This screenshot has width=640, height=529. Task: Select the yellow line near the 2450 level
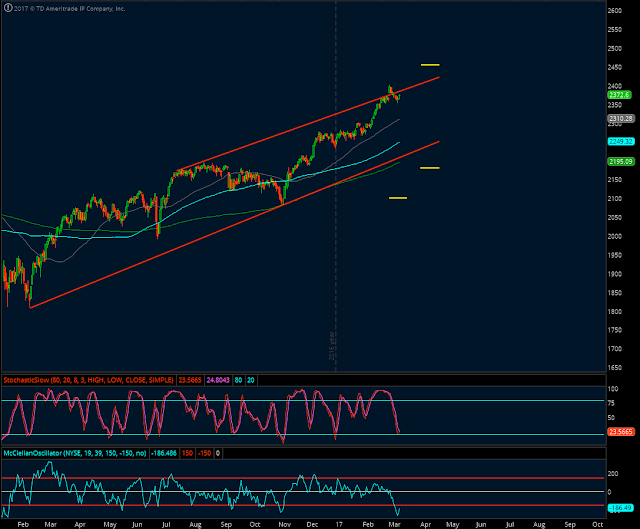pyautogui.click(x=430, y=64)
